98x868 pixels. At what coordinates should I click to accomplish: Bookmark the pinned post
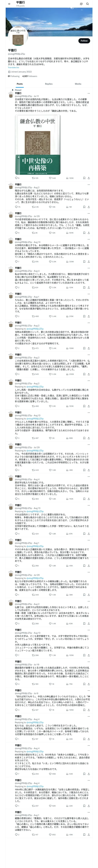84,178
